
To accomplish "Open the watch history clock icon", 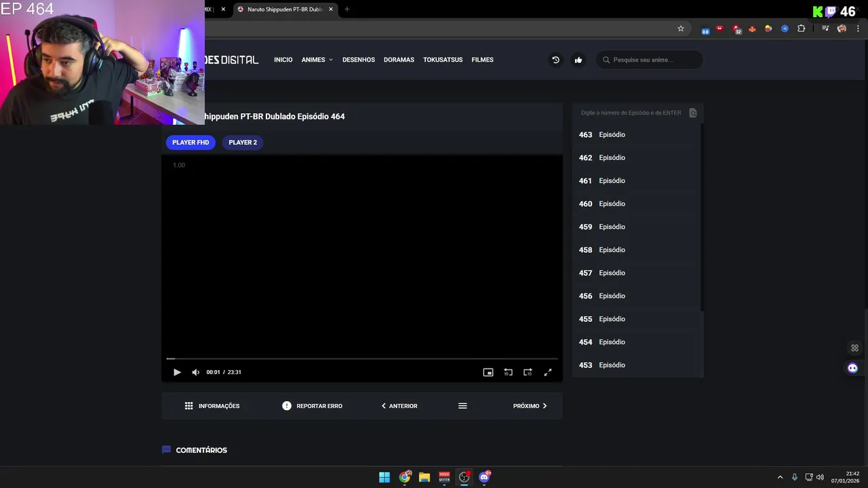I will click(555, 60).
